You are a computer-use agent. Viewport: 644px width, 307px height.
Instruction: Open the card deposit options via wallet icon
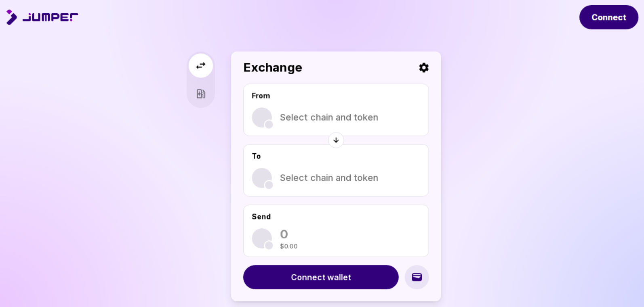coord(417,277)
